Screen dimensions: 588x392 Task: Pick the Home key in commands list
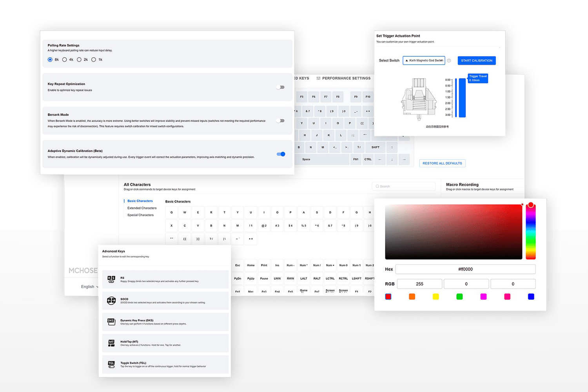coord(251,265)
